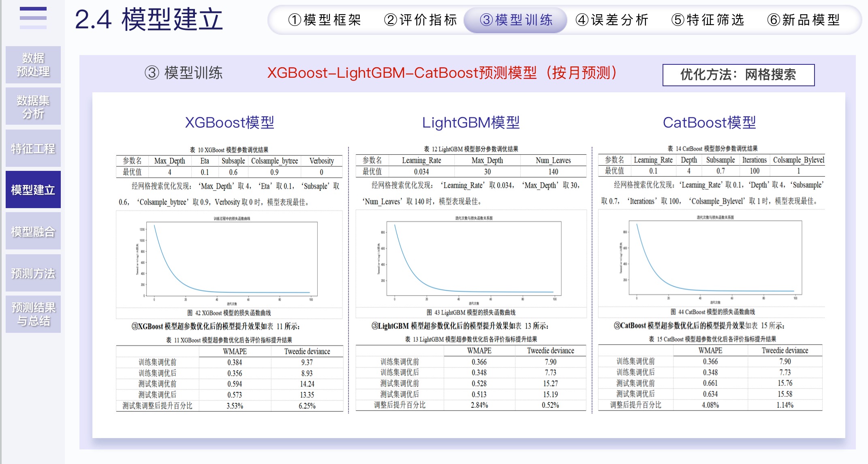Viewport: 868px width, 464px height.
Task: Click the CatBoost模型 column heading
Action: point(709,122)
